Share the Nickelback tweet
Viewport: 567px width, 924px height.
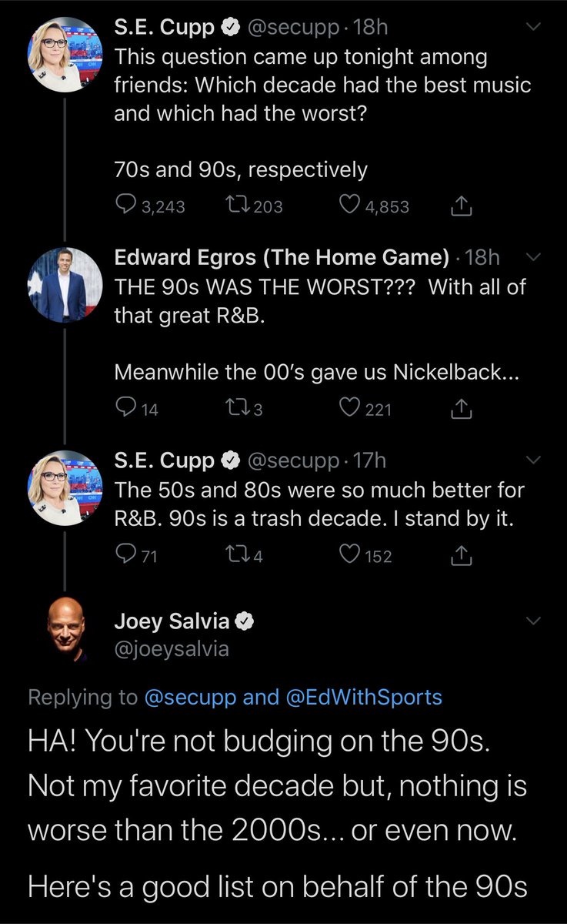pyautogui.click(x=459, y=410)
